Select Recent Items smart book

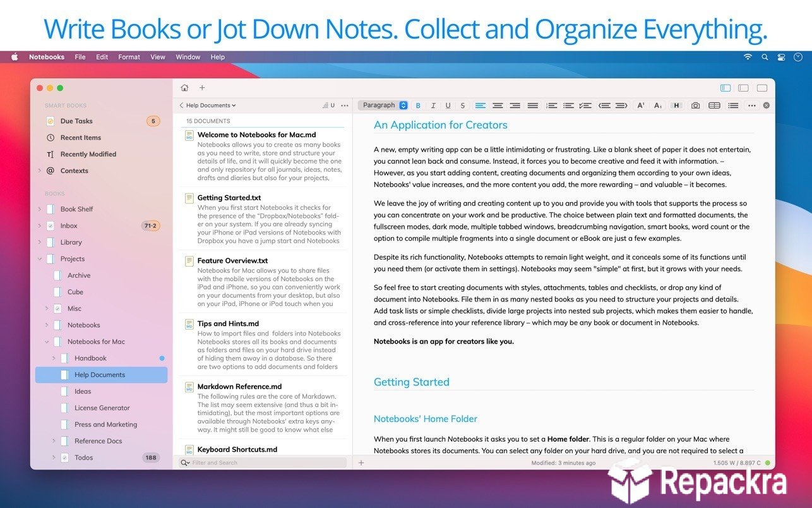pyautogui.click(x=101, y=138)
